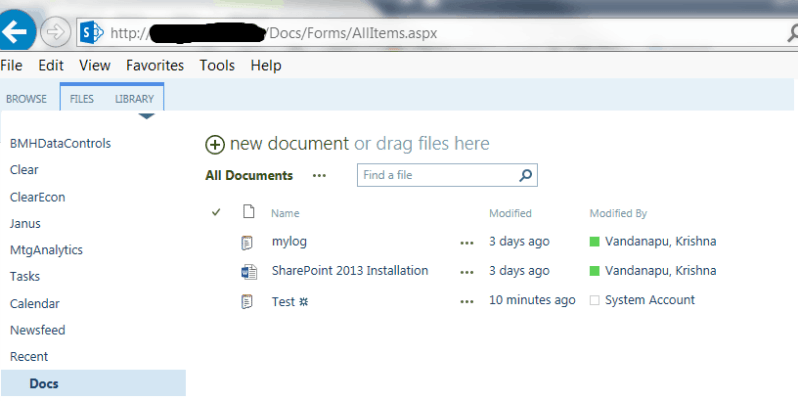This screenshot has height=401, width=798.
Task: Sort by the Name column header
Action: point(285,213)
